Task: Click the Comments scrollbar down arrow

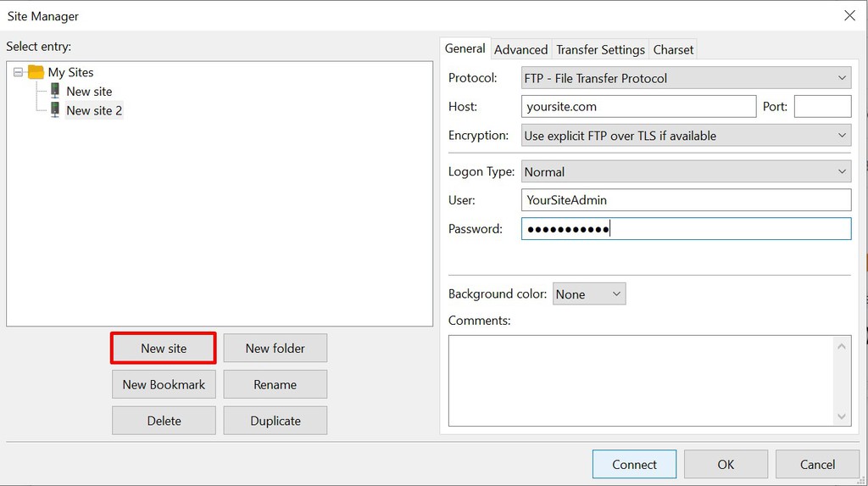Action: 842,416
